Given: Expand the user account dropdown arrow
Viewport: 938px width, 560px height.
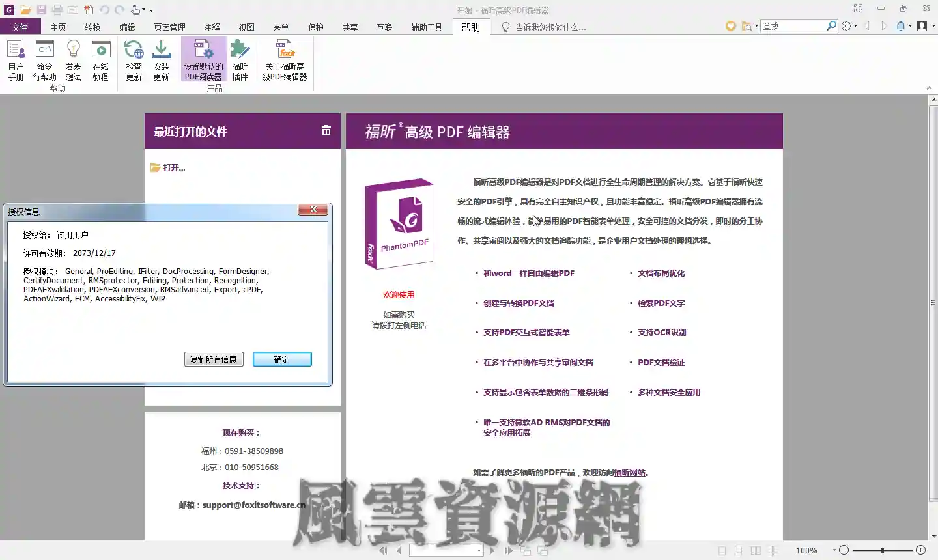Looking at the screenshot, I should (933, 26).
